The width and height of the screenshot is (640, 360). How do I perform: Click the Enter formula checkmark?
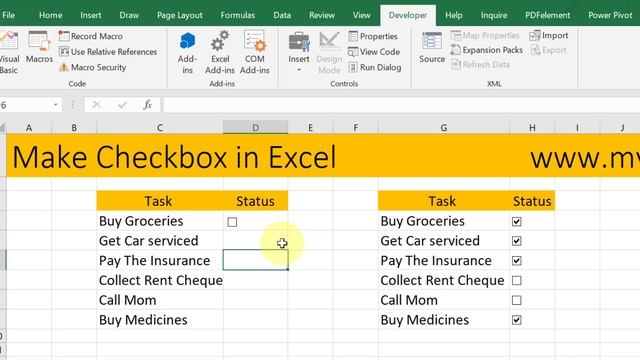[x=122, y=105]
